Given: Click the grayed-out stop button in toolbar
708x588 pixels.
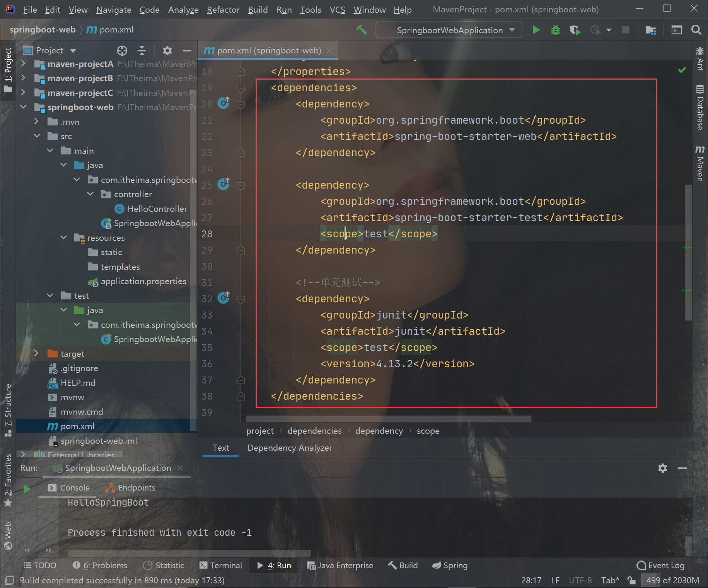Looking at the screenshot, I should click(x=625, y=30).
